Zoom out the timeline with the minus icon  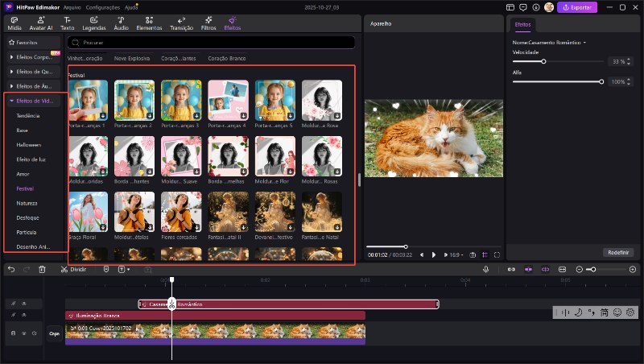pos(579,269)
